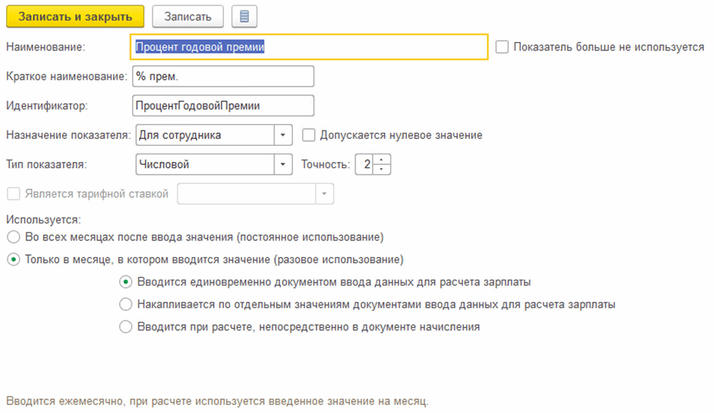Open 'Назначение показателя' dropdown arrow

[x=282, y=135]
